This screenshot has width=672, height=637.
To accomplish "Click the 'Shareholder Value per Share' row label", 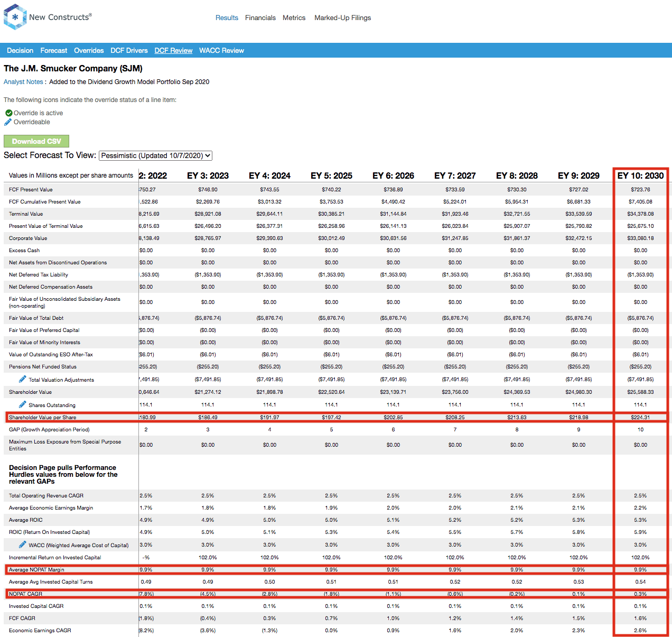I will click(42, 418).
